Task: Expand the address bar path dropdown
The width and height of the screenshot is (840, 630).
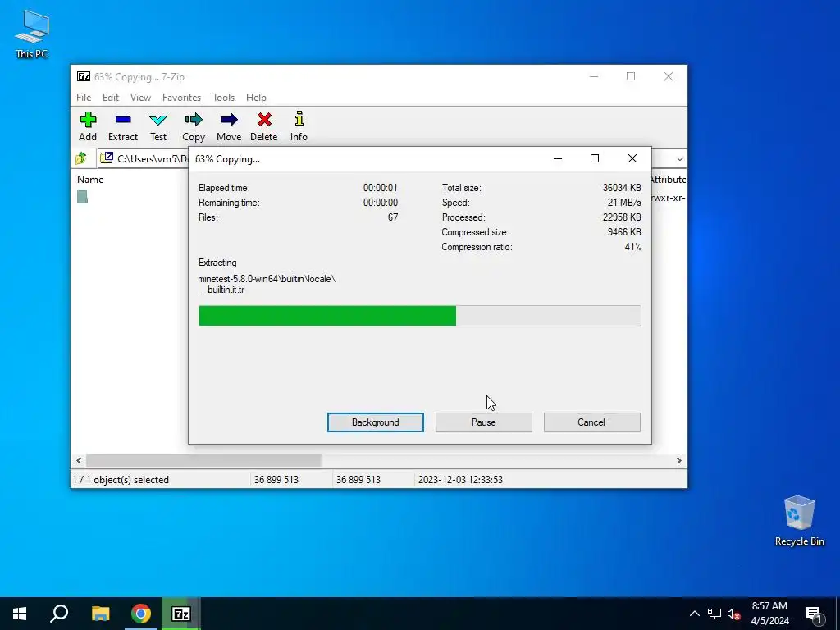Action: pos(679,158)
